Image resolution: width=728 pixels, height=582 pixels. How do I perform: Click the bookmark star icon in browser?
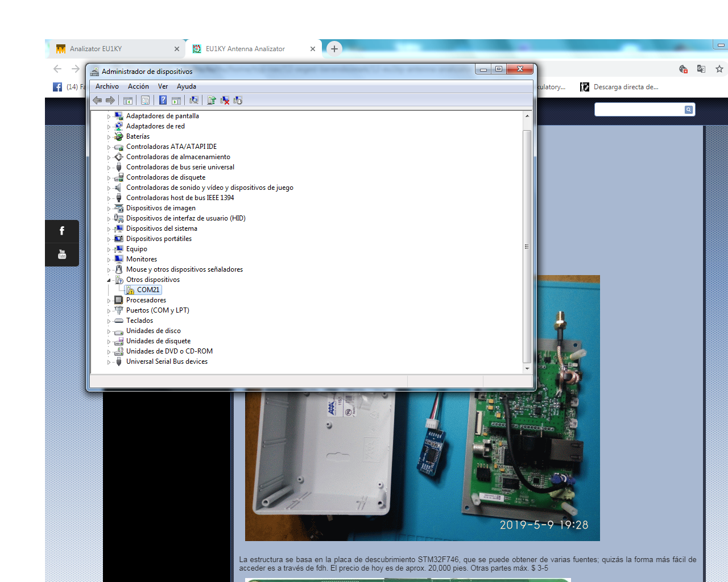719,69
